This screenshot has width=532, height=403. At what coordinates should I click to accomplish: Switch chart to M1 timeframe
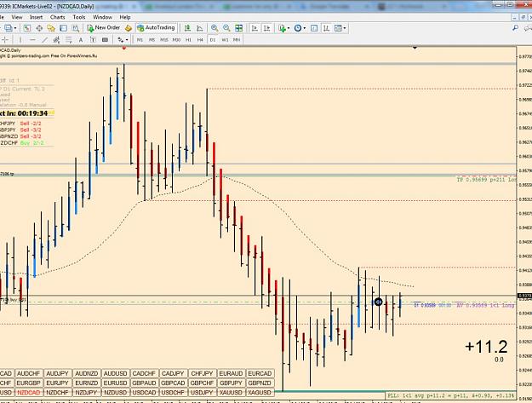[x=140, y=40]
